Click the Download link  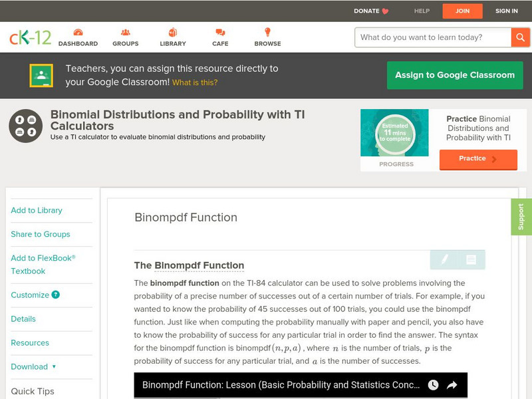(29, 366)
